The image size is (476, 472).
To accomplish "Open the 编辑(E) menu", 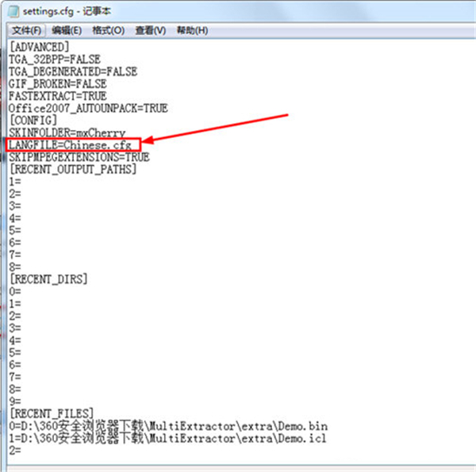I will point(67,30).
